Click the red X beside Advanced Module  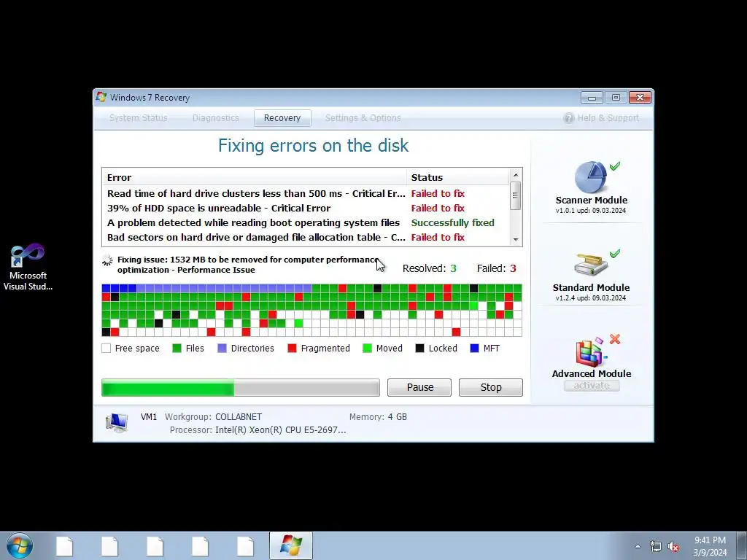click(x=615, y=339)
